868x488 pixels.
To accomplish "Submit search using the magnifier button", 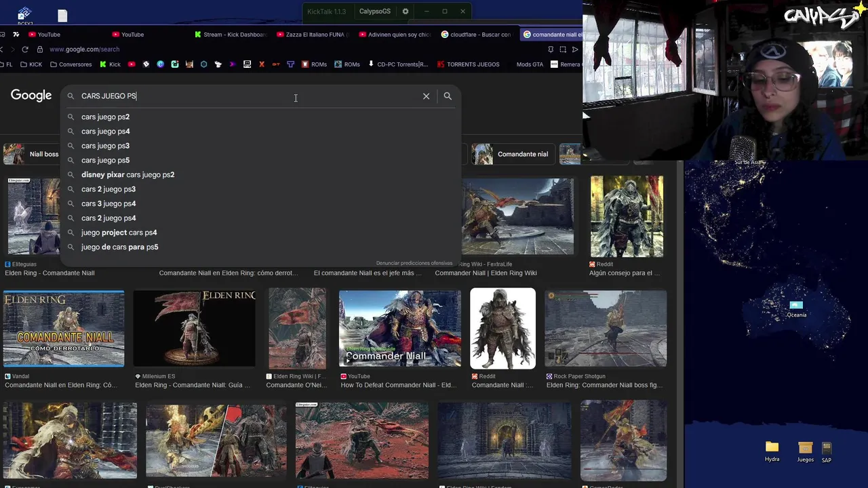I will coord(448,96).
